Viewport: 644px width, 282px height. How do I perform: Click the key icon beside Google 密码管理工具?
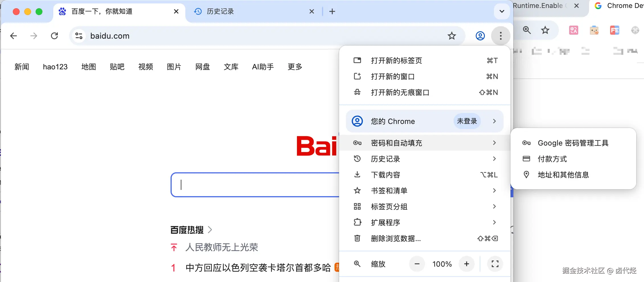pos(526,143)
